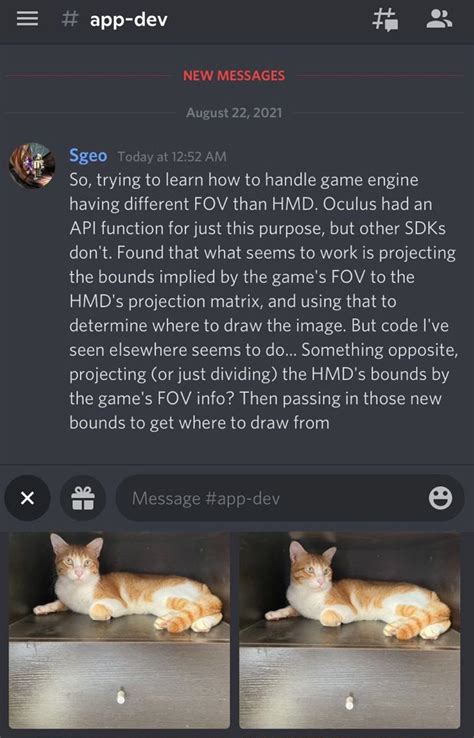Open the hamburger navigation menu
Viewport: 474px width, 738px height.
pos(27,19)
